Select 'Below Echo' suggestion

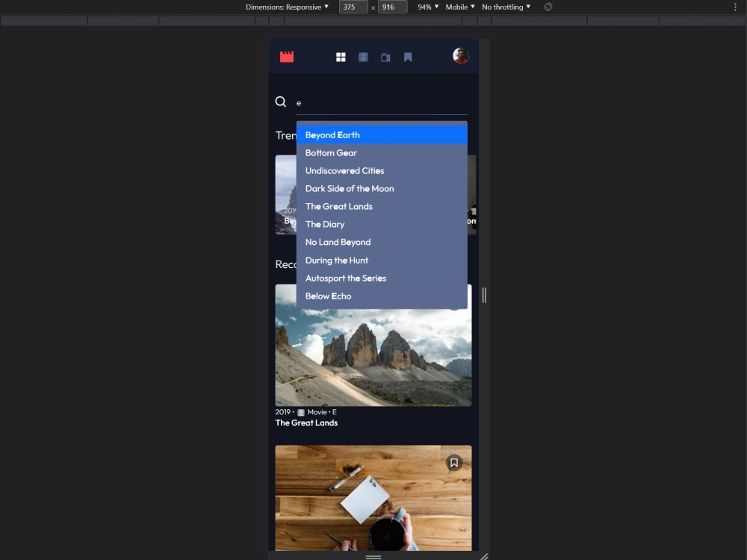[382, 296]
